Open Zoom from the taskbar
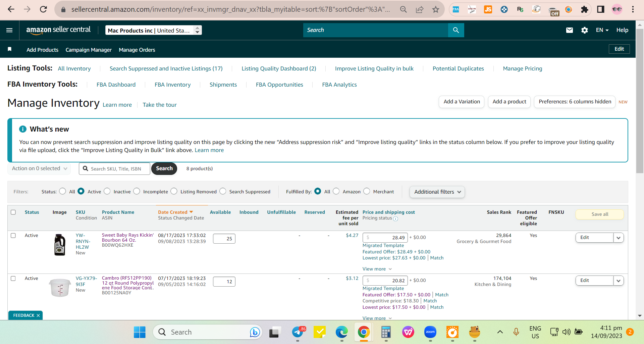Viewport: 644px width, 344px height. point(430,332)
